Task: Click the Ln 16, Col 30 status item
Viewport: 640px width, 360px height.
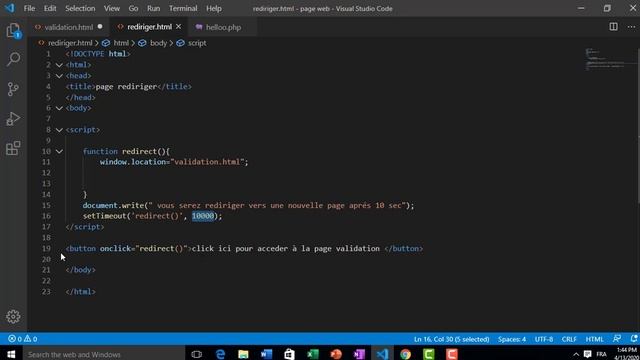Action: pyautogui.click(x=451, y=339)
